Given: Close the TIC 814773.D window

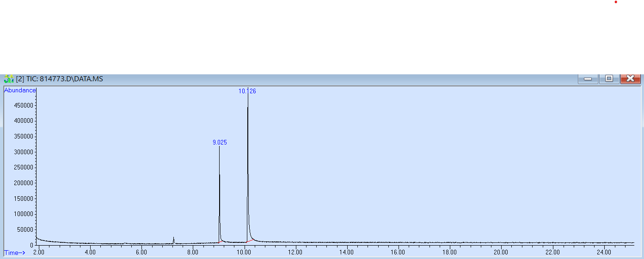Looking at the screenshot, I should 630,79.
